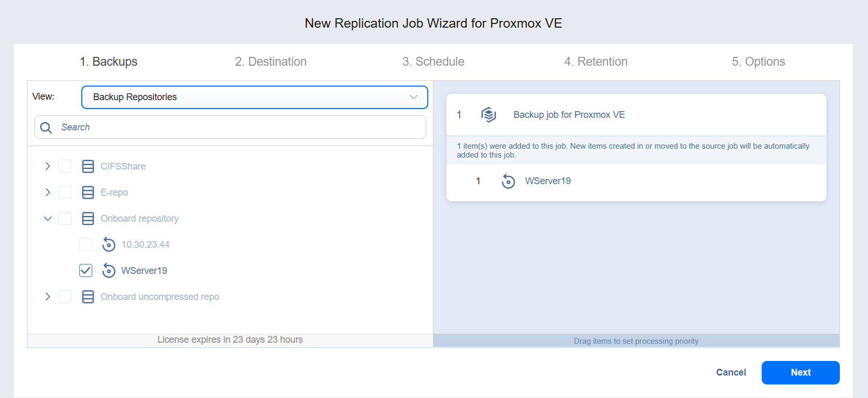
Task: Go to the Schedule step tab
Action: [433, 62]
